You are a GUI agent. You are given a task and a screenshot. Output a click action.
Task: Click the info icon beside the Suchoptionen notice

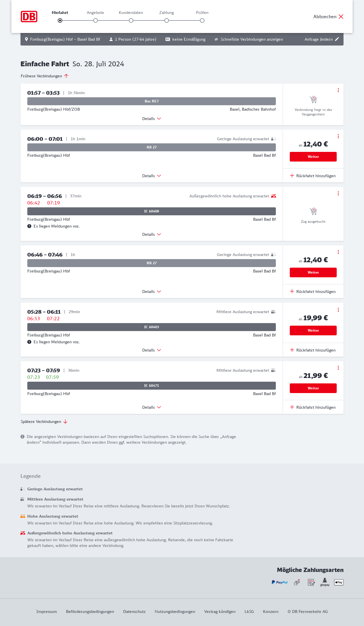click(22, 437)
